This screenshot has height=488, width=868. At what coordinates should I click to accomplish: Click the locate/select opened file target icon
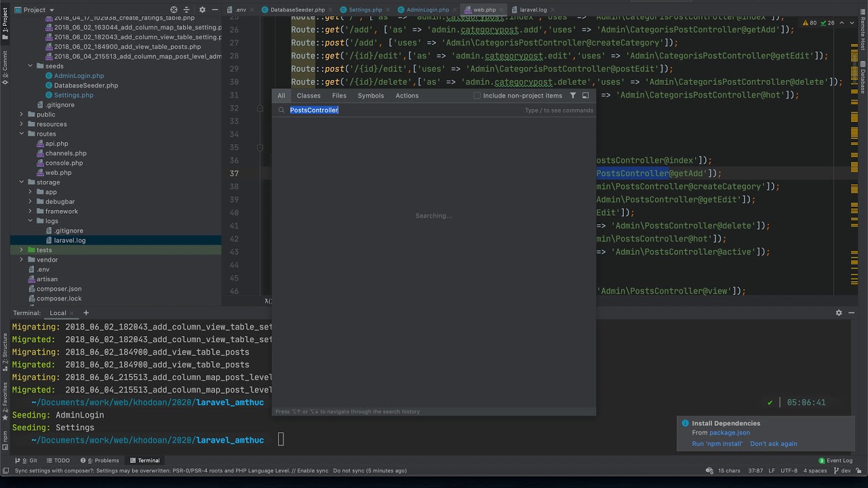[174, 9]
